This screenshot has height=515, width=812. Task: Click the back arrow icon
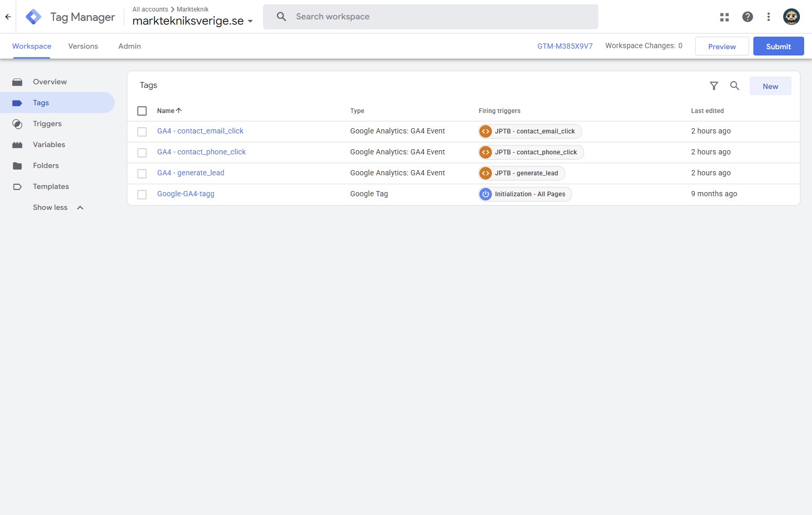click(x=8, y=17)
